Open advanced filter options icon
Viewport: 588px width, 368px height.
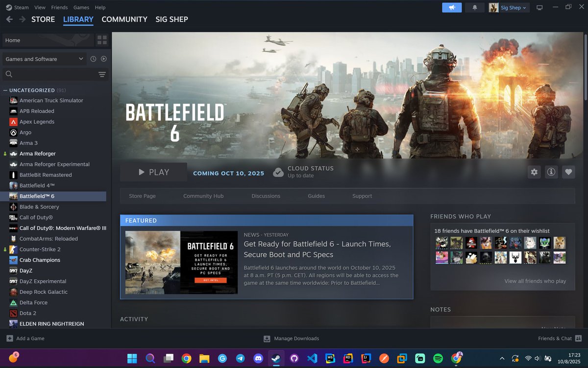[102, 74]
